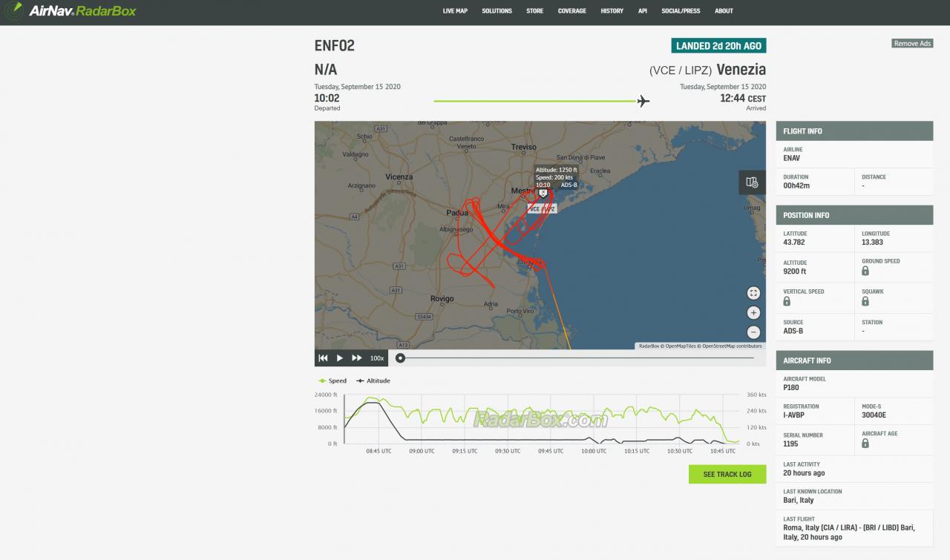
Task: Click the playback timeline slider handle
Action: click(x=400, y=358)
